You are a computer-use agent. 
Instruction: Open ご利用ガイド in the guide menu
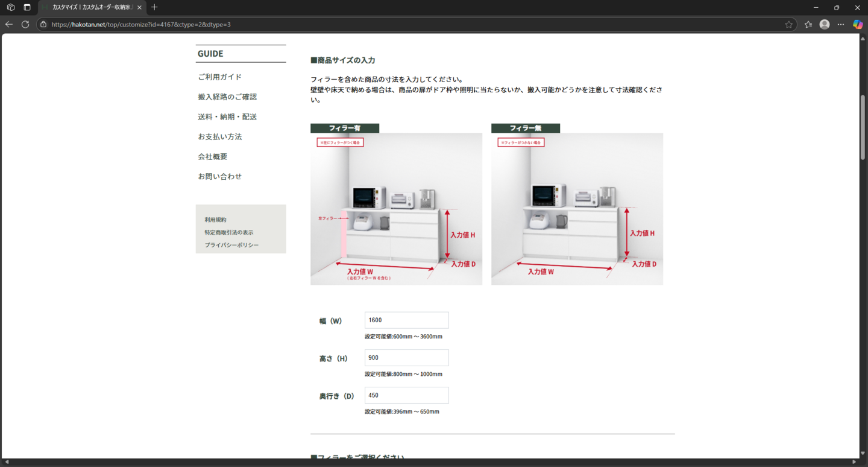220,77
